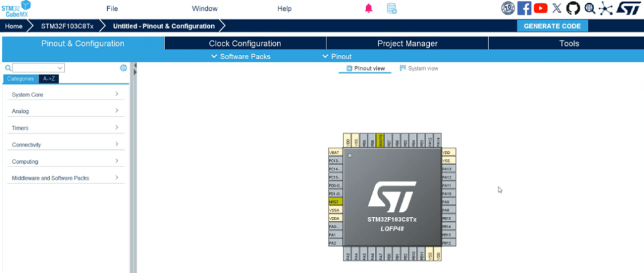Click the ST logo icon
The width and height of the screenshot is (644, 273).
(628, 8)
